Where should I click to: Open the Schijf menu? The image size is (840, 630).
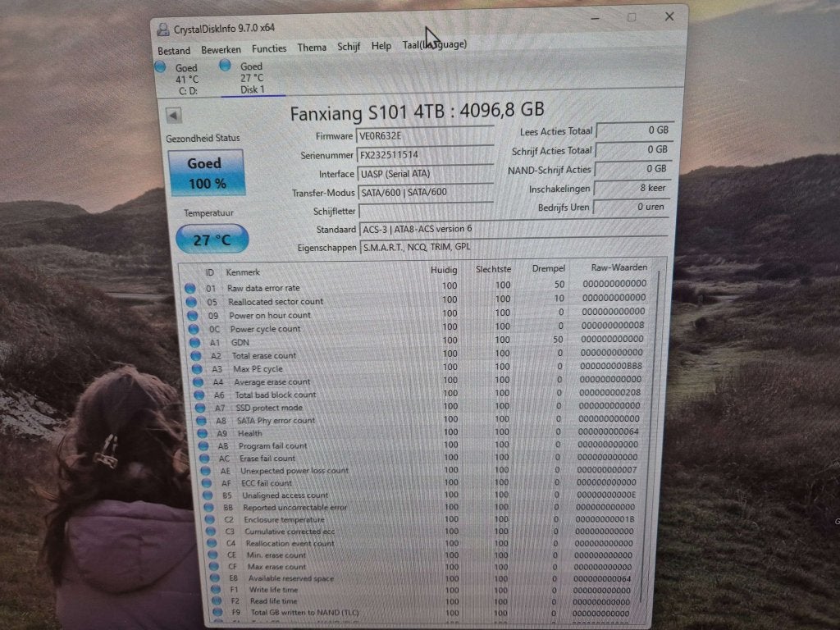[x=349, y=47]
